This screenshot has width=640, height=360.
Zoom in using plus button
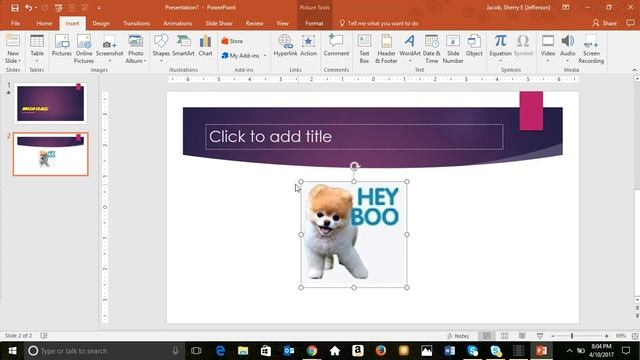coord(607,336)
